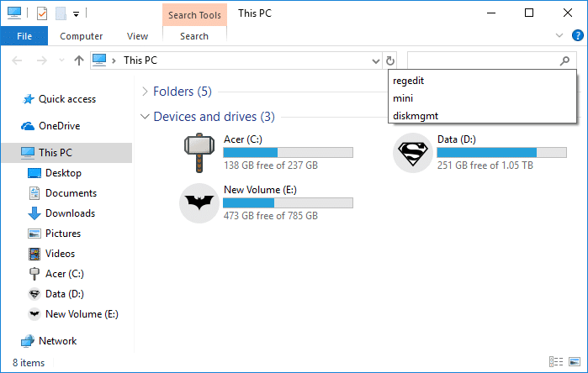Click the Folders (5) heading
Image resolution: width=588 pixels, height=373 pixels.
[x=183, y=92]
